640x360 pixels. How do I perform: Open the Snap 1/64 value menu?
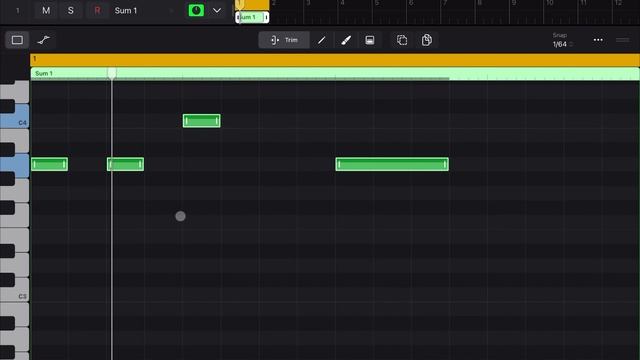pos(562,44)
